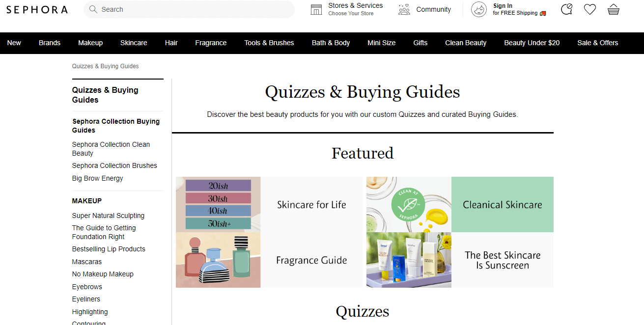Click the sunscreen products thumbnail
This screenshot has height=325, width=644.
pyautogui.click(x=409, y=260)
